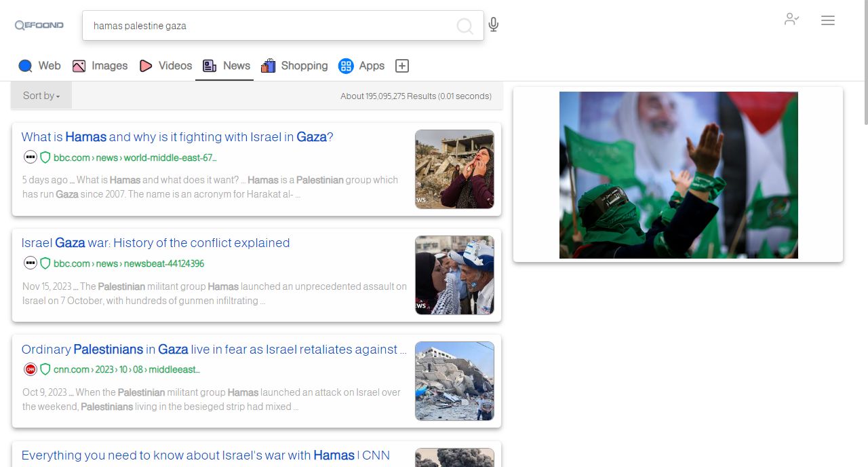Click the Images tab picture icon
Viewport: 868px width, 467px height.
[79, 66]
